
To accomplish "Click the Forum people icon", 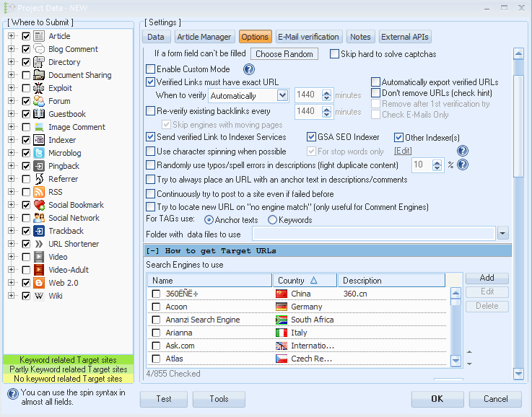I will [39, 101].
